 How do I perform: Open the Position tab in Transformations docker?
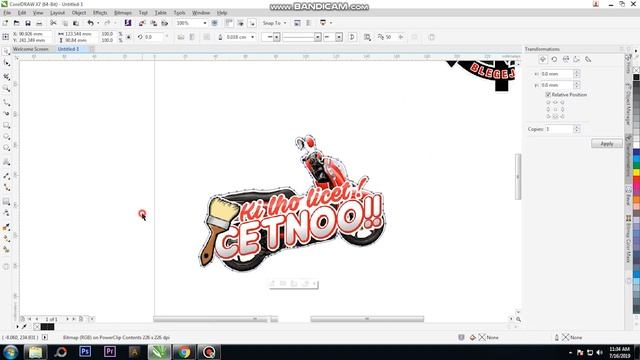click(x=543, y=60)
